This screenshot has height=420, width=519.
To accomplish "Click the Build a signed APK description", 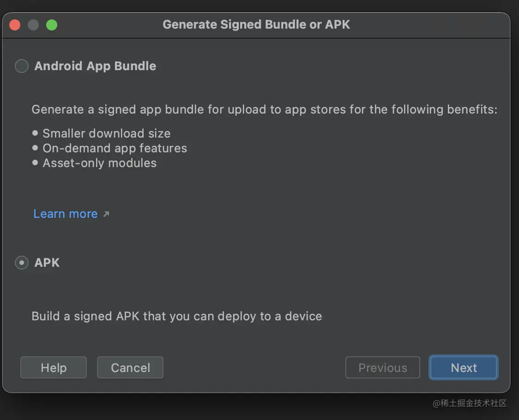I will 177,316.
